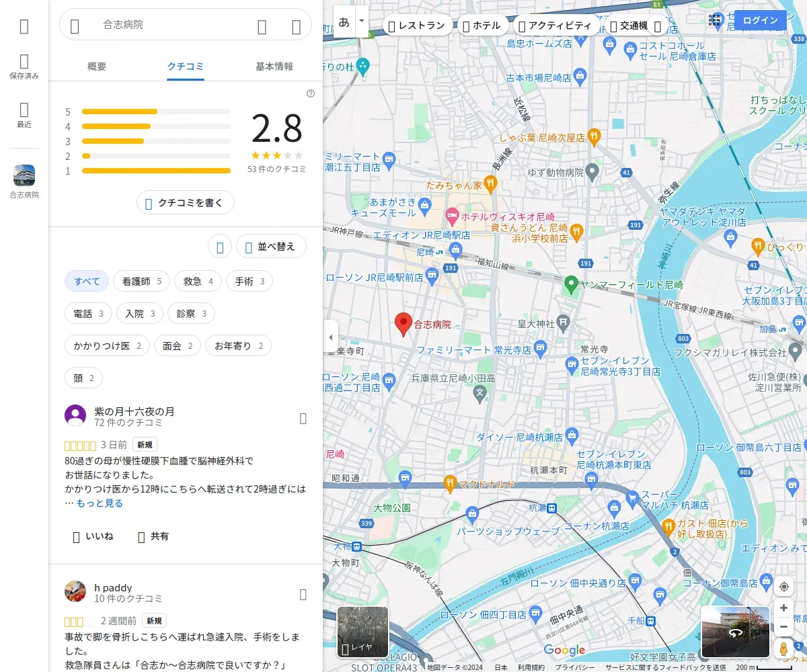The height and width of the screenshot is (672, 807).
Task: Click the ホテルヴィスキオ尼崎 hotel marker
Action: click(452, 216)
